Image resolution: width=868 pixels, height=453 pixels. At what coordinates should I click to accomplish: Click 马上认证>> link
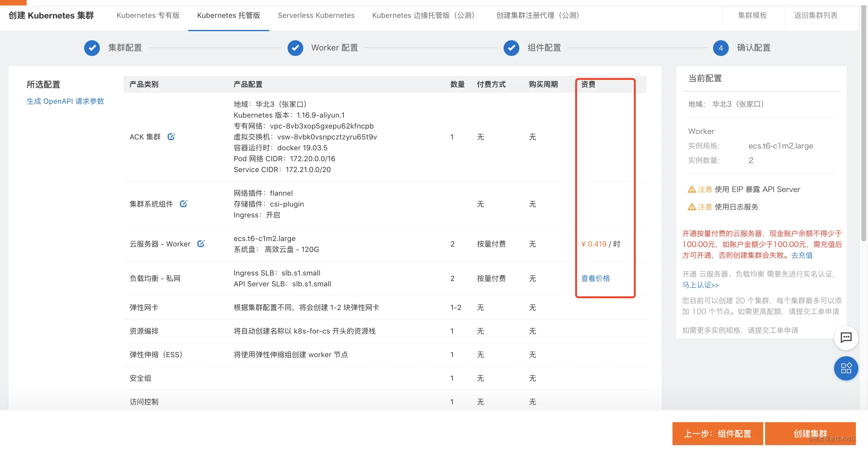(x=700, y=285)
